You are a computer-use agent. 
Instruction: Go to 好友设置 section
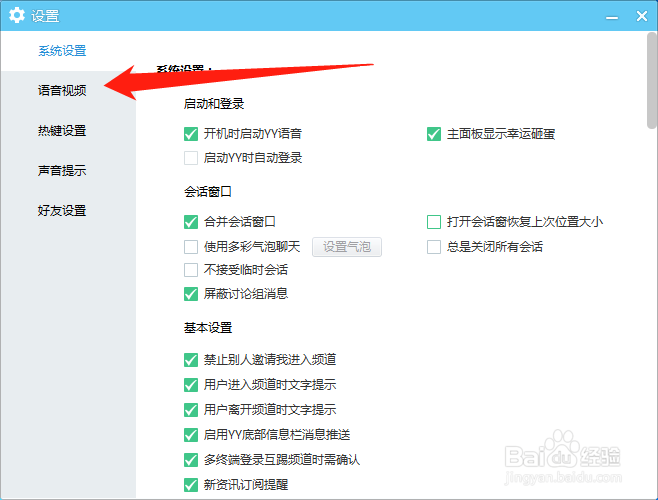[x=62, y=210]
